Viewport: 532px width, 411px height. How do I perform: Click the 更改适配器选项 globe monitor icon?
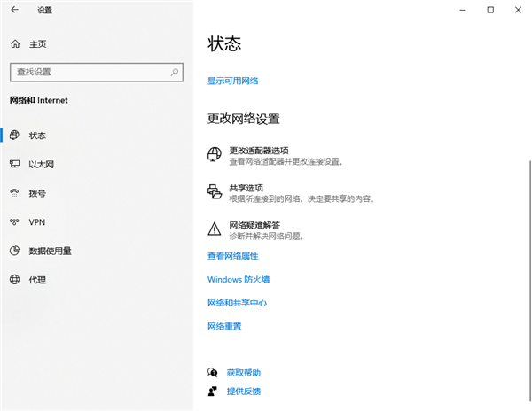(x=214, y=154)
